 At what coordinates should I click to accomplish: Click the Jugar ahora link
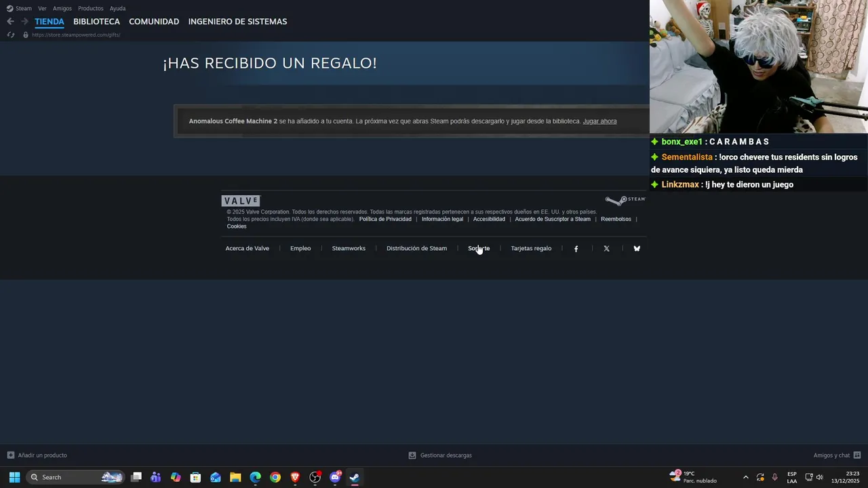[599, 121]
